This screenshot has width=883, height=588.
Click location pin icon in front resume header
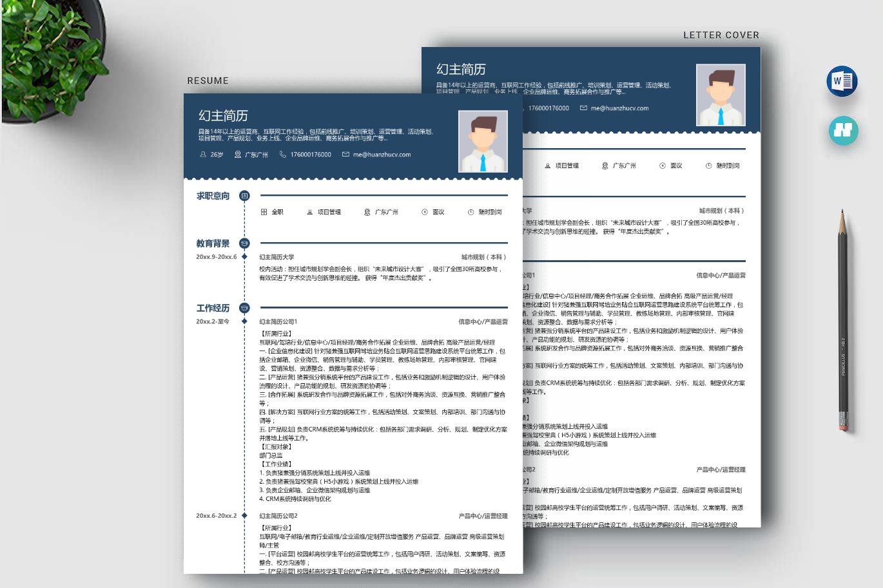[238, 155]
